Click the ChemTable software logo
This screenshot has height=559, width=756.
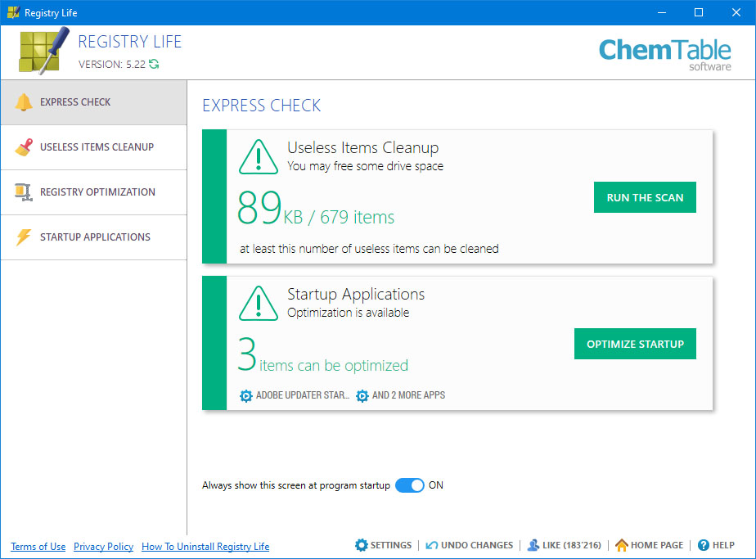665,55
